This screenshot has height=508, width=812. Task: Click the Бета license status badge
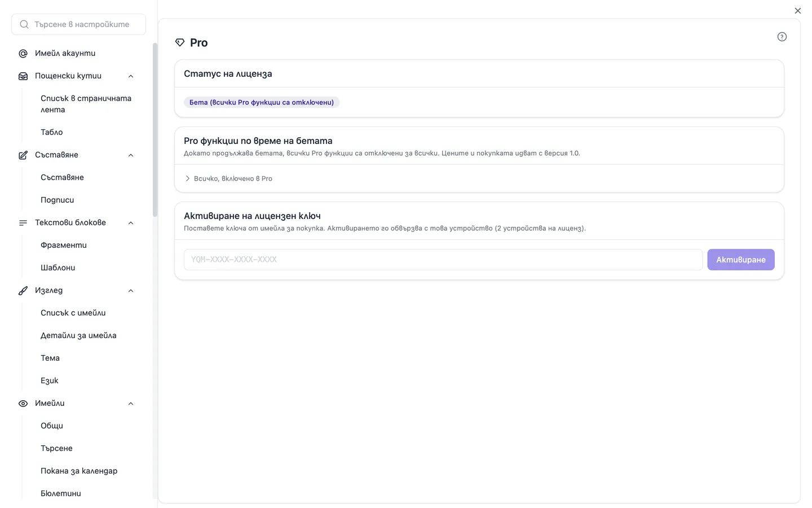coord(262,102)
